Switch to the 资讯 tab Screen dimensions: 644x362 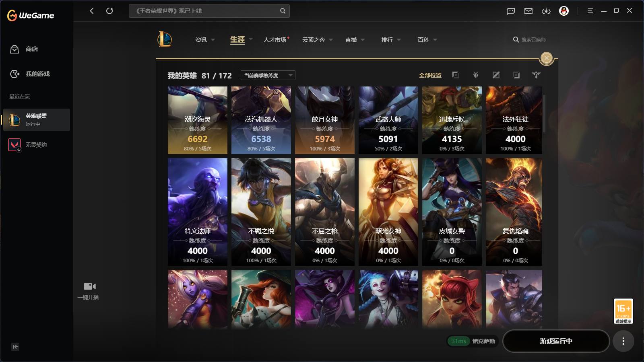click(x=201, y=40)
